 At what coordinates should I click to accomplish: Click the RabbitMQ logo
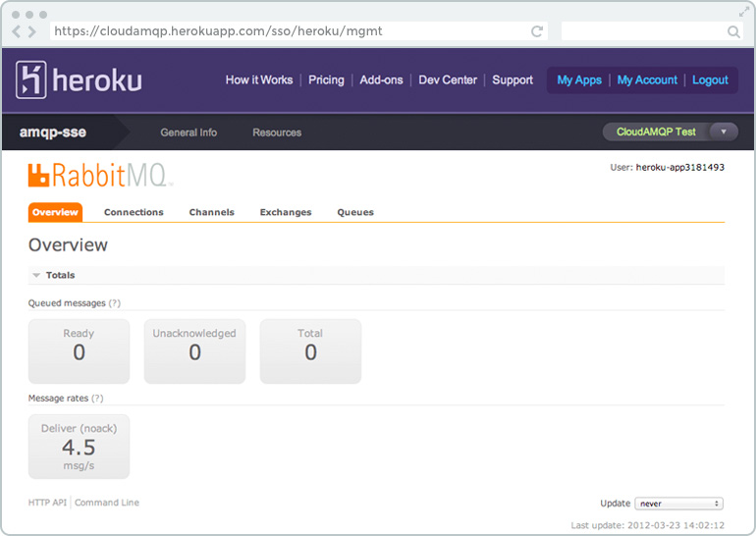tap(100, 177)
